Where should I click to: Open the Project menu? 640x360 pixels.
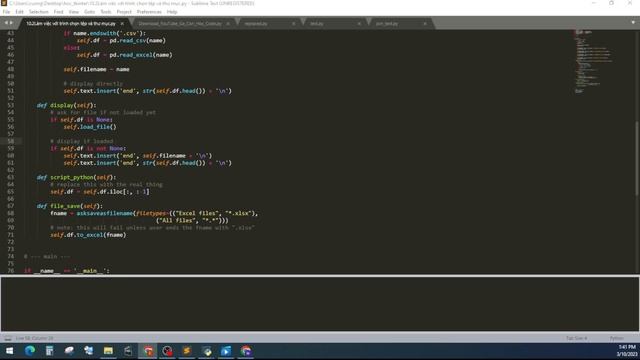124,12
